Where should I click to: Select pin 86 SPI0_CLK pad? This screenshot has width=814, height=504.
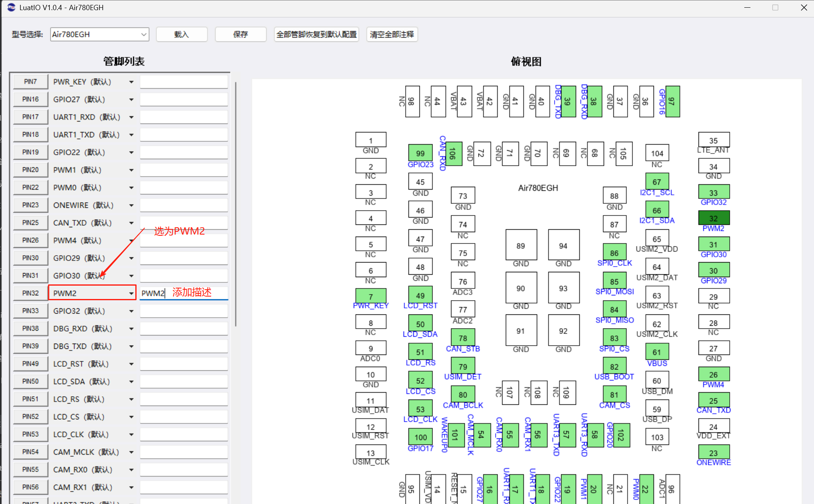[x=614, y=252]
